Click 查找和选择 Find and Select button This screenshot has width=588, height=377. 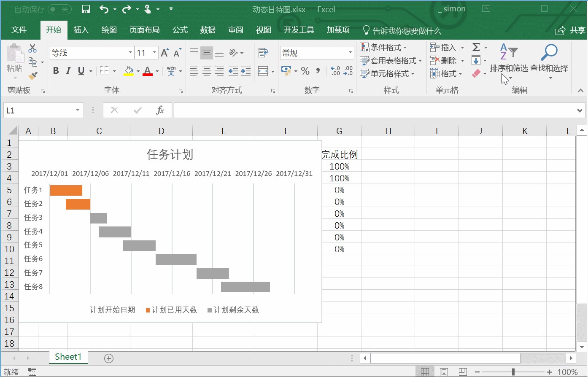(x=549, y=62)
